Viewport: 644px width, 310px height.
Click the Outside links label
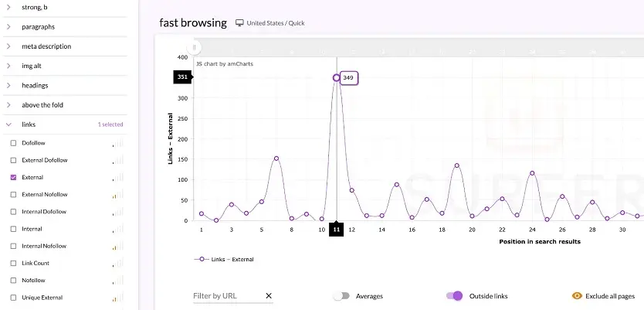(488, 296)
